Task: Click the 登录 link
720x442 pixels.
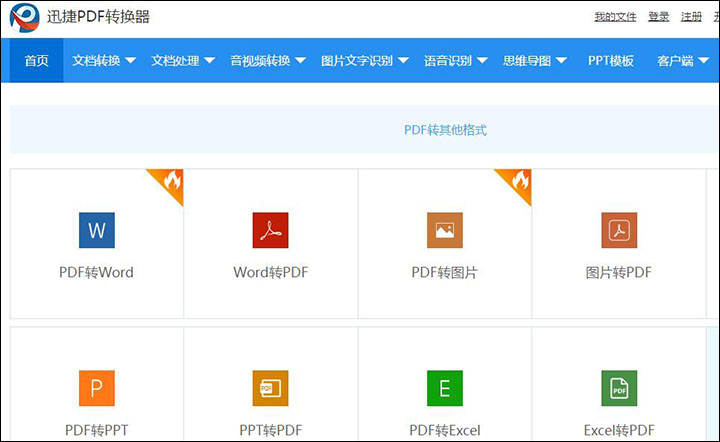Action: (x=658, y=17)
